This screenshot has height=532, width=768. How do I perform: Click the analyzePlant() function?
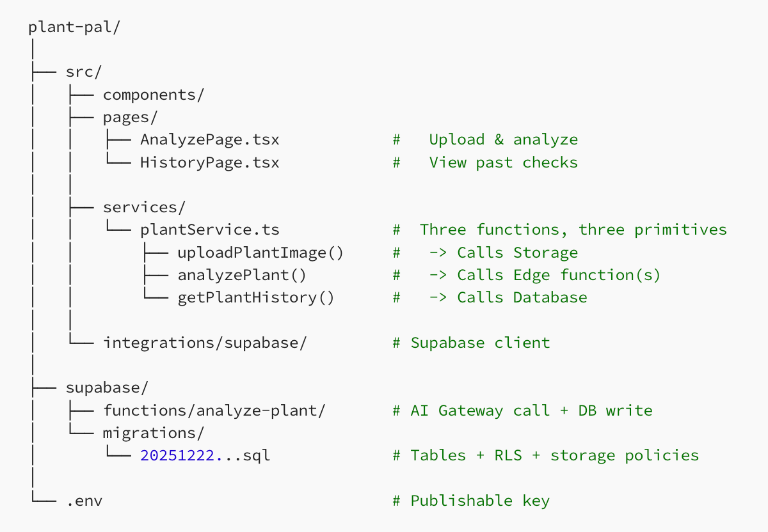[x=242, y=275]
